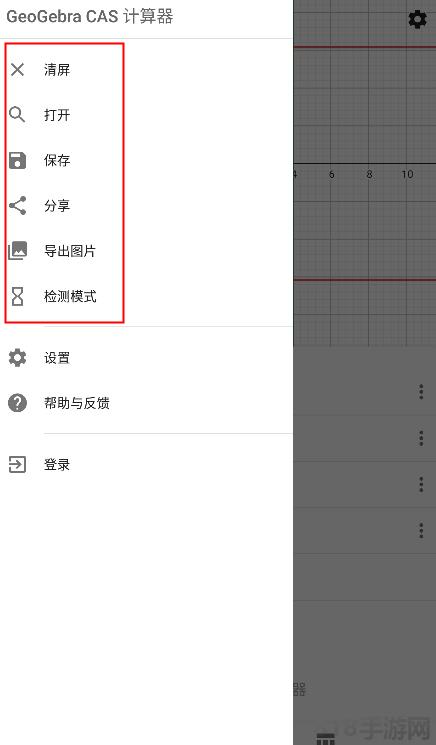This screenshot has width=436, height=745.
Task: Tap the 导出图片 text
Action: [70, 251]
